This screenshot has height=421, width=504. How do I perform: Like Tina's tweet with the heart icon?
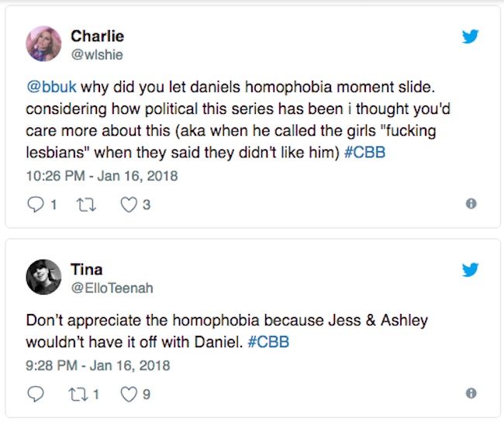coord(128,393)
